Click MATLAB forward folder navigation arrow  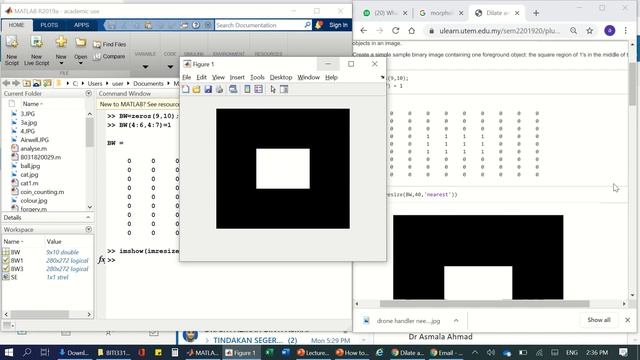16,83
